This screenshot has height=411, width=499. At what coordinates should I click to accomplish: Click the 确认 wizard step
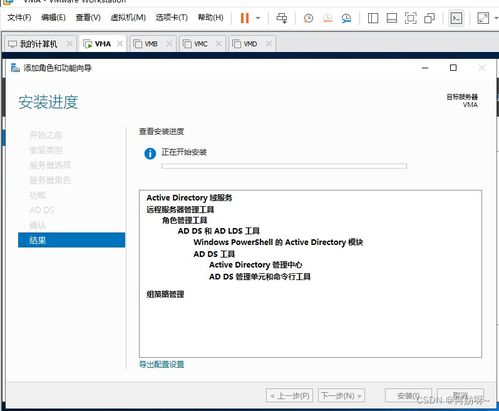click(38, 225)
